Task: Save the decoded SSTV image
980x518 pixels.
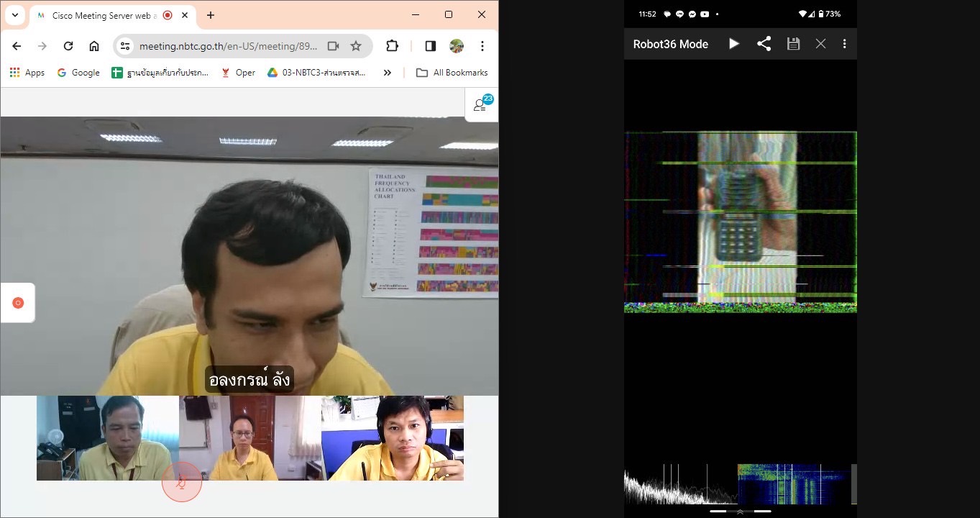Action: tap(793, 44)
